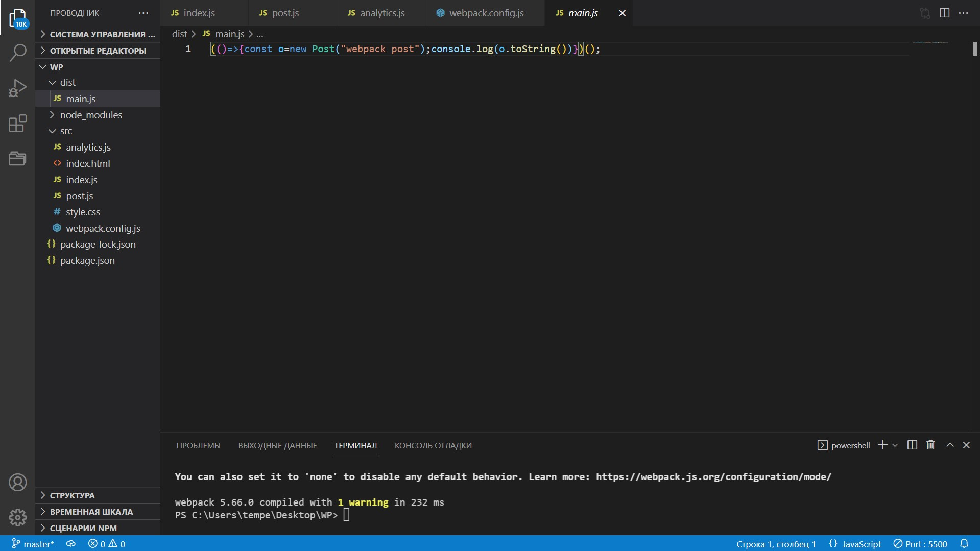Open the ВЫХОДНЫЕ ДАННЫЕ panel tab
This screenshot has height=551, width=980.
[277, 445]
